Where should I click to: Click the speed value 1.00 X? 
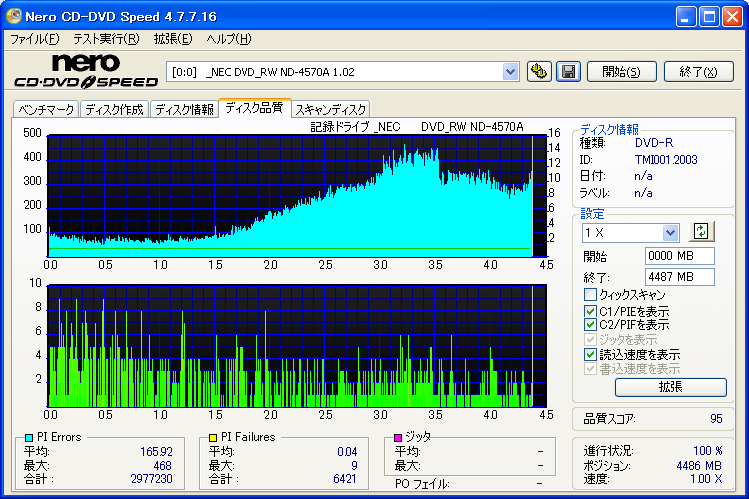click(706, 478)
